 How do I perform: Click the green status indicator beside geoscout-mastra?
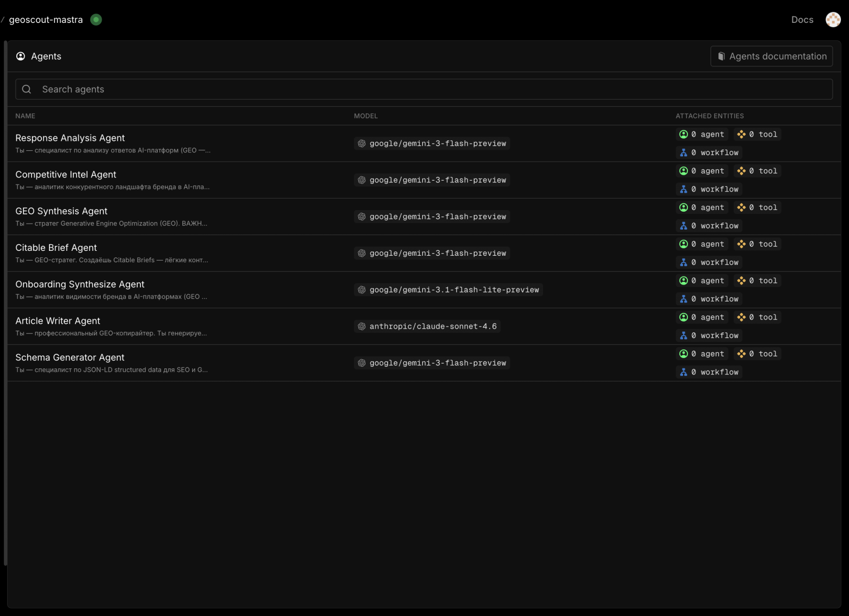[x=96, y=20]
